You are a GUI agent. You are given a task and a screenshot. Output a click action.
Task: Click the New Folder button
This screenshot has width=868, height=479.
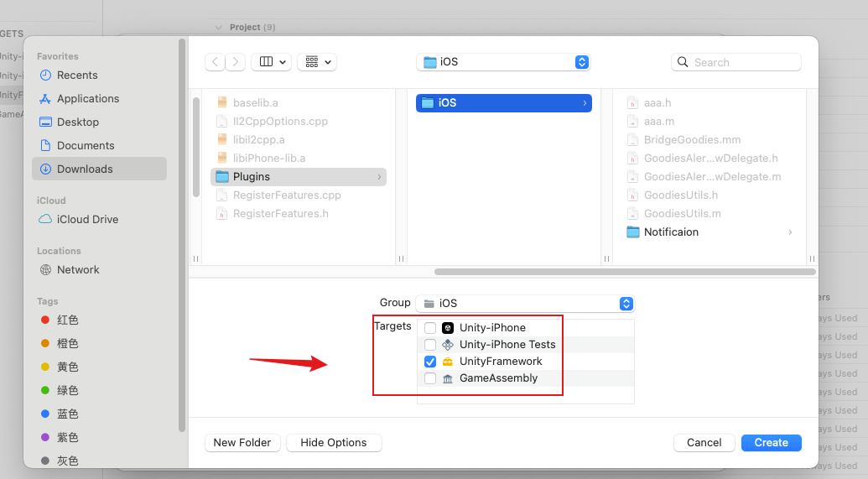click(x=242, y=442)
